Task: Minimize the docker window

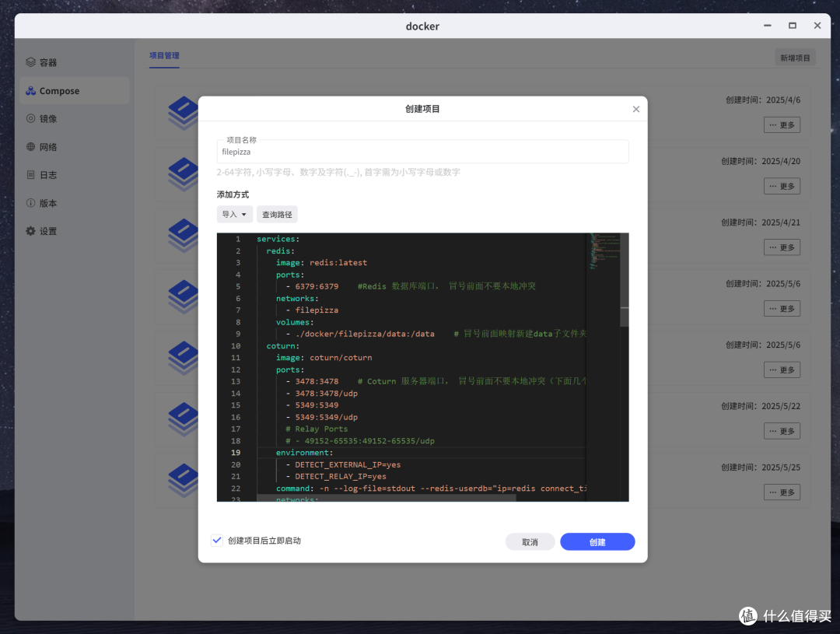Action: coord(767,26)
